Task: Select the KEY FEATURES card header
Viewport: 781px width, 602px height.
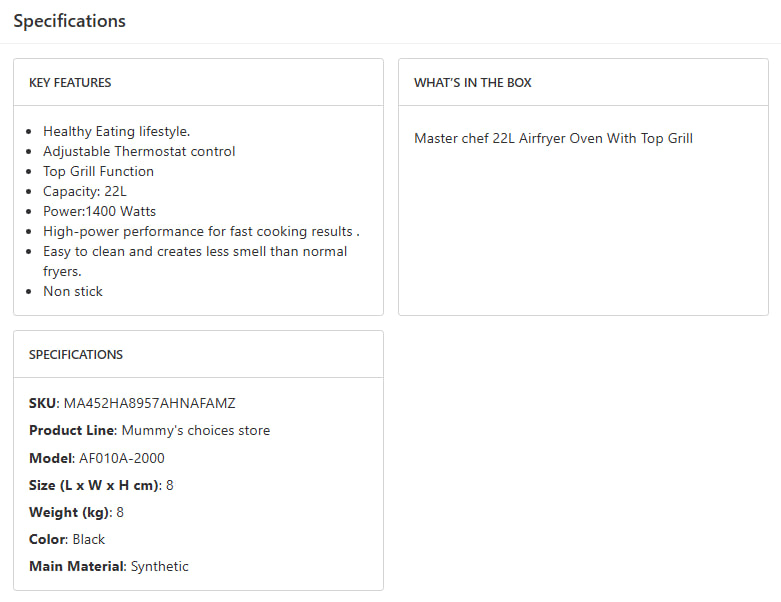Action: (70, 83)
